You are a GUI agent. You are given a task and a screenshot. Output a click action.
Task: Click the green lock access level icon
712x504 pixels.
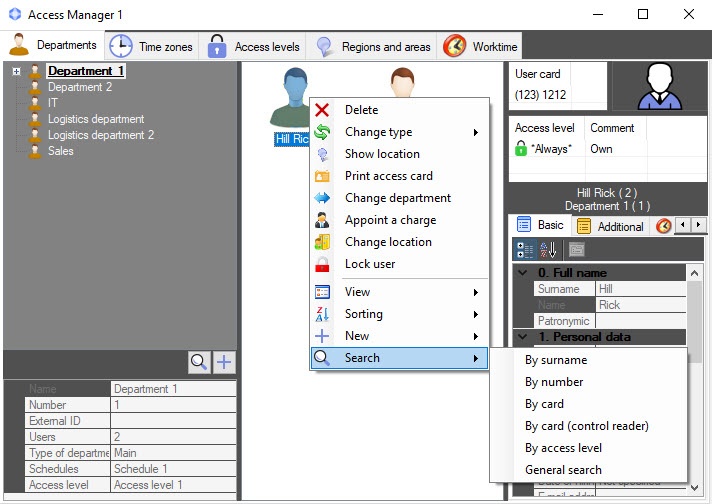click(521, 149)
